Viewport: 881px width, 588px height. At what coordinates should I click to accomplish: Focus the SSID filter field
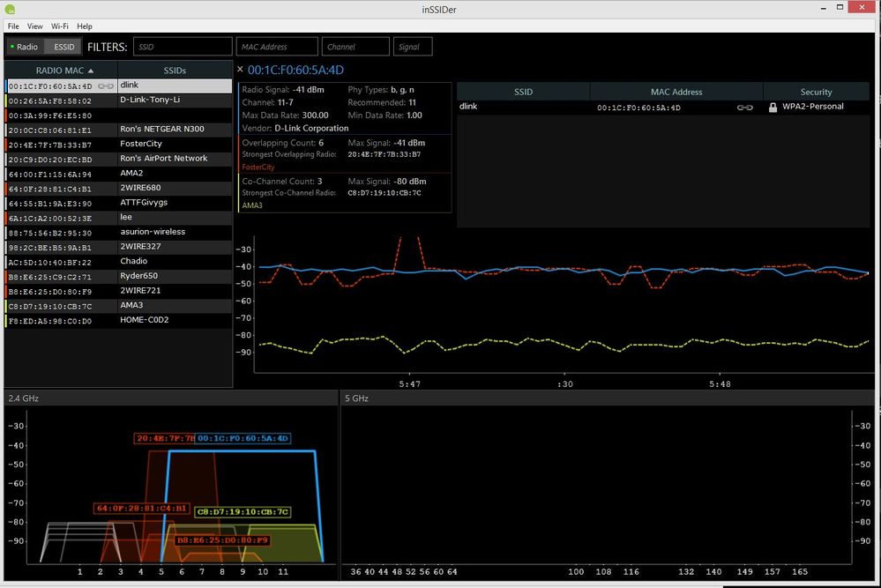[183, 47]
